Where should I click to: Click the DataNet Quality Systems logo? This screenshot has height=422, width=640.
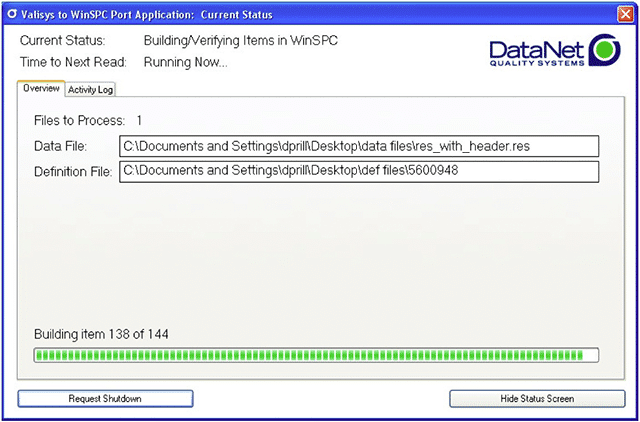tap(555, 51)
